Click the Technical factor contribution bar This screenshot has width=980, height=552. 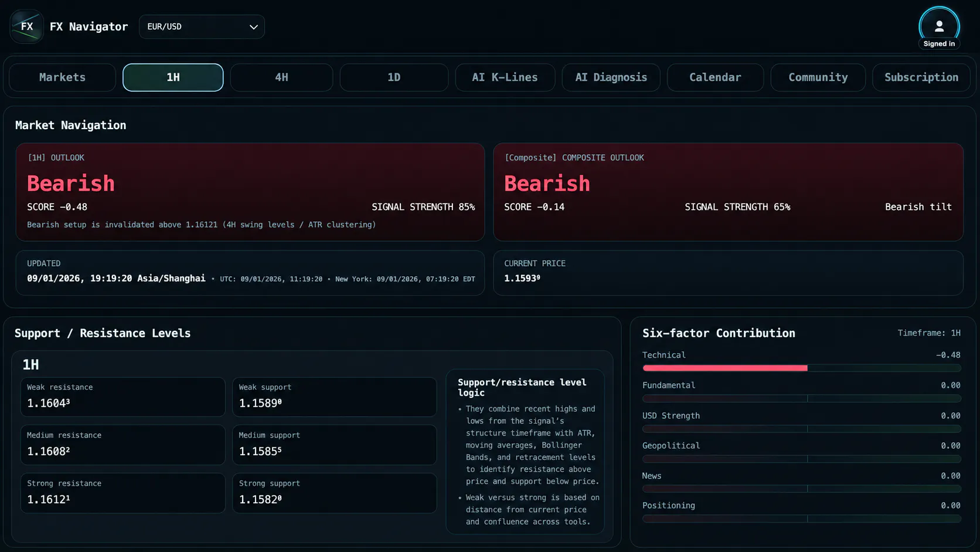point(801,368)
